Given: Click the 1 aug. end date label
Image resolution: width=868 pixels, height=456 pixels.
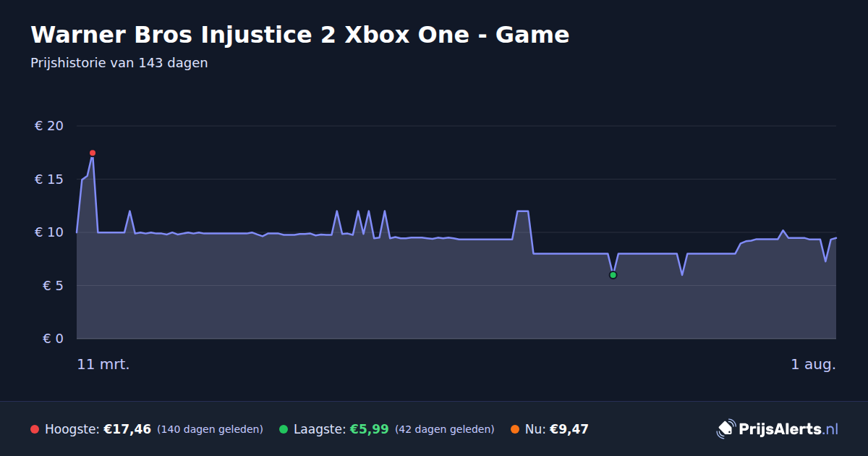Looking at the screenshot, I should [813, 364].
